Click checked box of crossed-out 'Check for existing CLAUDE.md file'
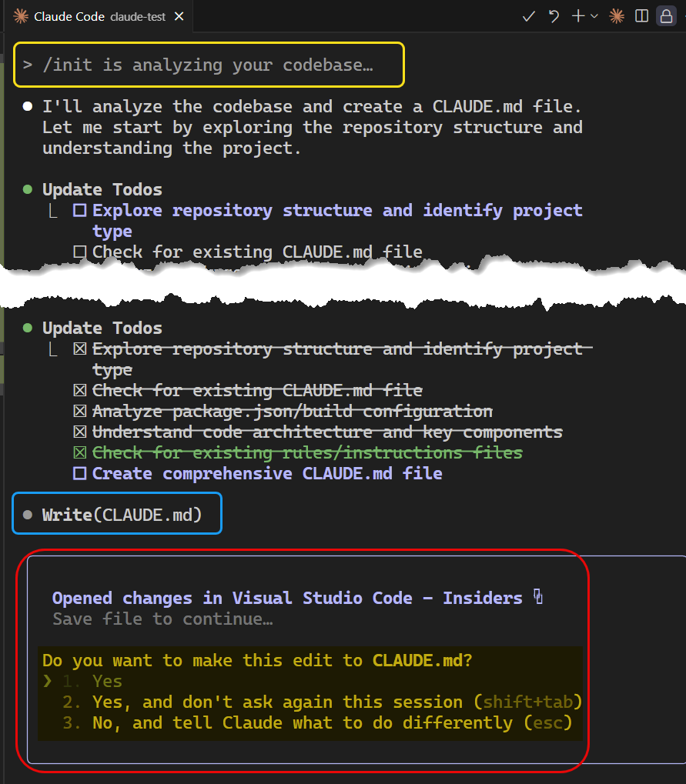The width and height of the screenshot is (686, 784). [x=80, y=390]
